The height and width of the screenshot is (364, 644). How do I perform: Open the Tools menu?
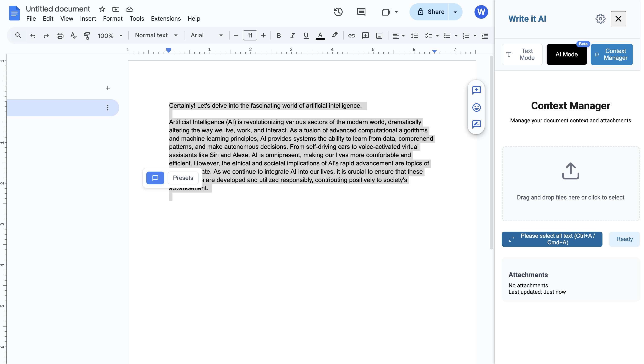[137, 19]
